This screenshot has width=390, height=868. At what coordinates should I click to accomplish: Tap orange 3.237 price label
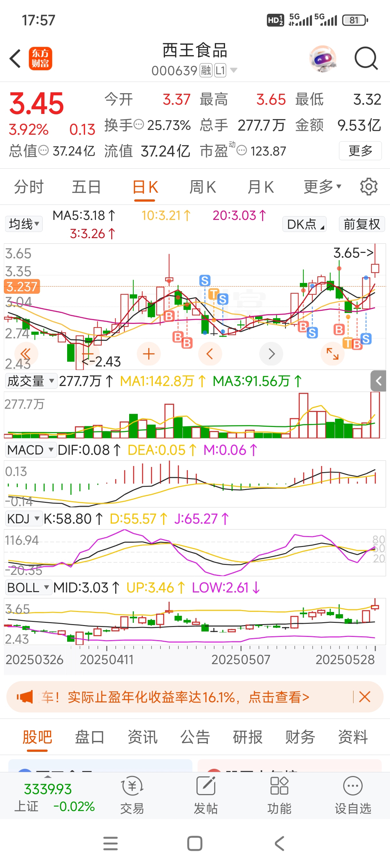(x=22, y=286)
